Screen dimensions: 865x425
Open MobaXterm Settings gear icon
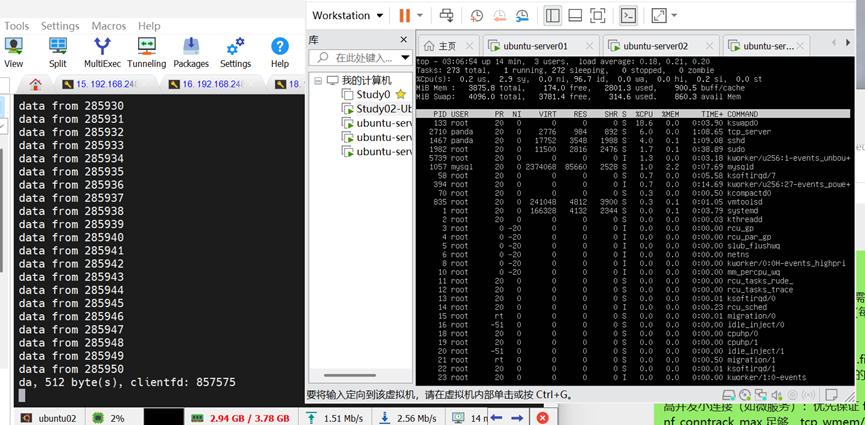pyautogui.click(x=235, y=52)
